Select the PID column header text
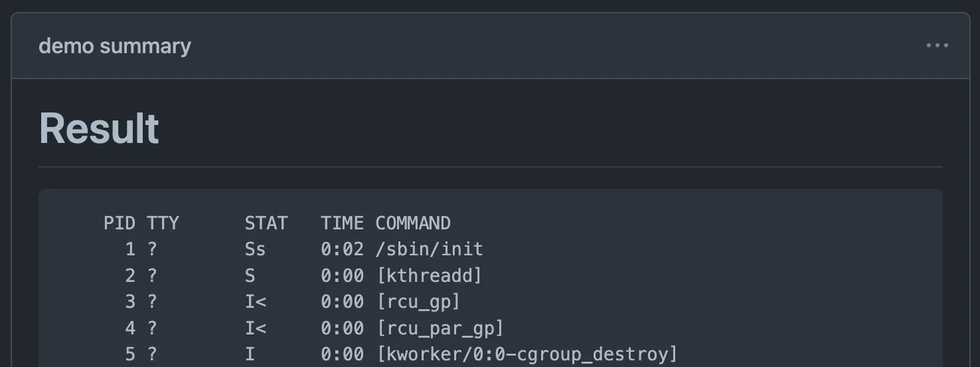 coord(120,223)
